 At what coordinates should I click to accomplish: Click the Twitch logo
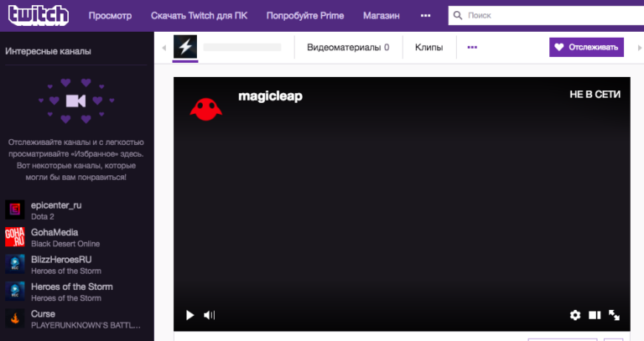tap(39, 16)
